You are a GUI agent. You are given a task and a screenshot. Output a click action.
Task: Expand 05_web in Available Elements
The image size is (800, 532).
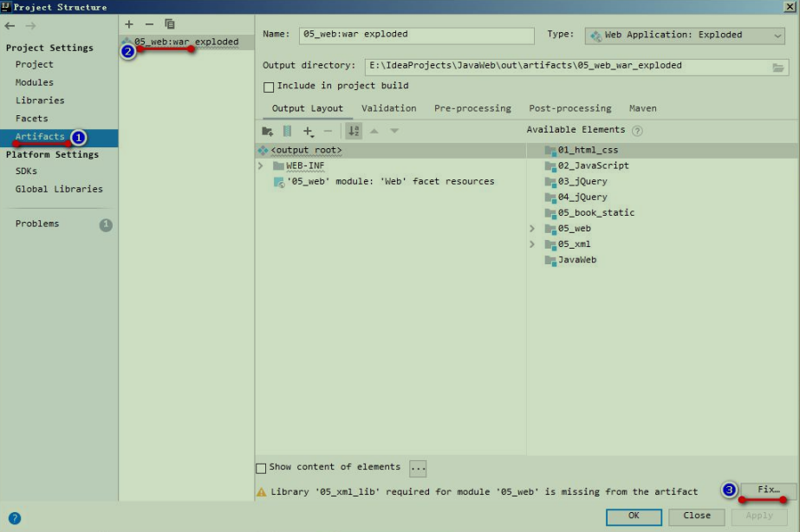click(x=532, y=229)
